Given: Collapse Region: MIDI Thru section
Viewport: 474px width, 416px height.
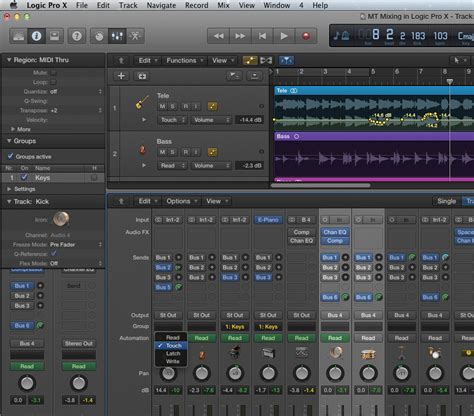Looking at the screenshot, I should point(9,60).
